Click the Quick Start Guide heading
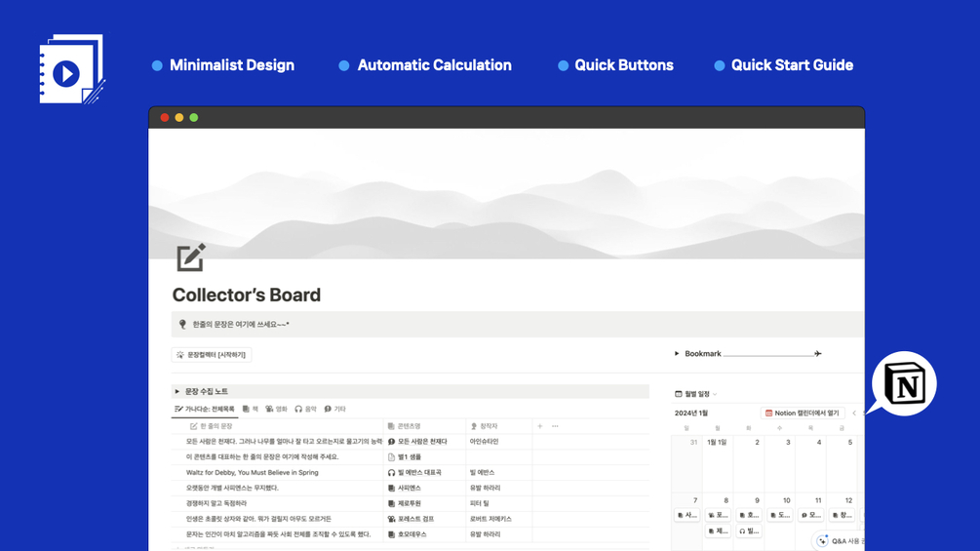The image size is (980, 551). (792, 65)
